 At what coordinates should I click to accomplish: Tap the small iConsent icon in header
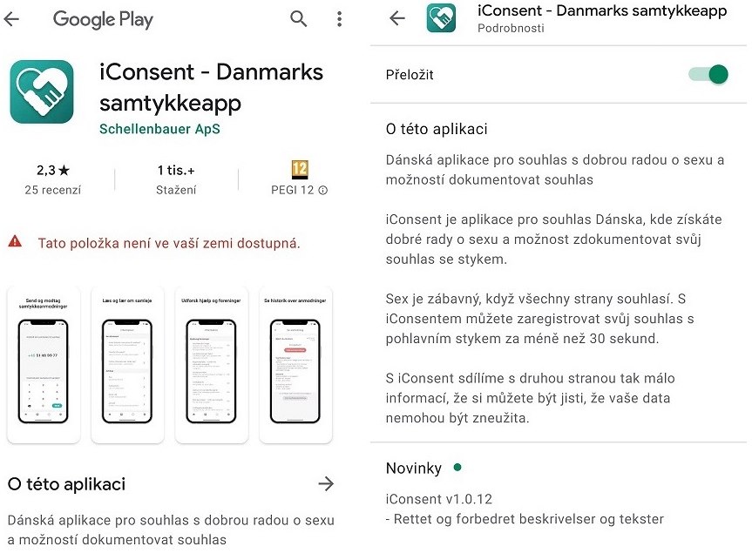click(441, 18)
